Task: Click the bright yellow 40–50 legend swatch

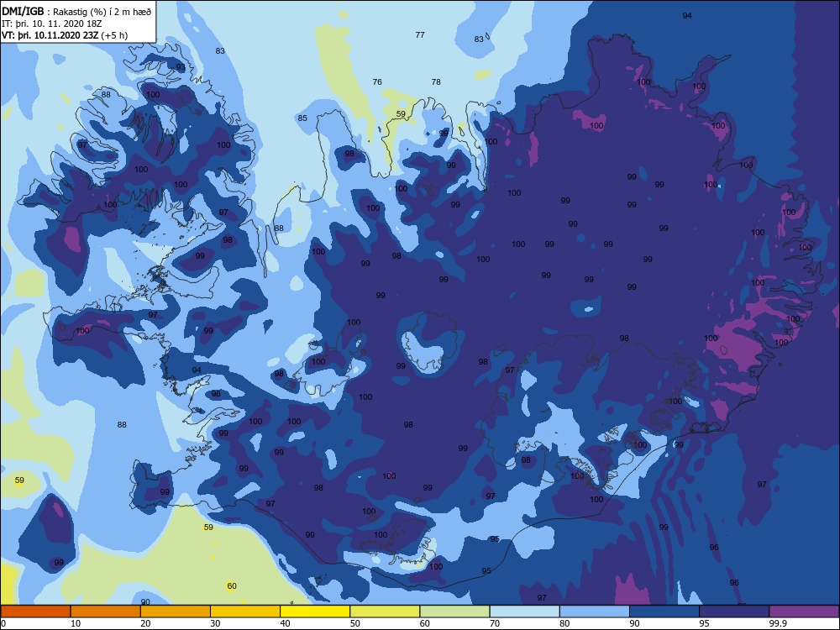Action: 315,612
